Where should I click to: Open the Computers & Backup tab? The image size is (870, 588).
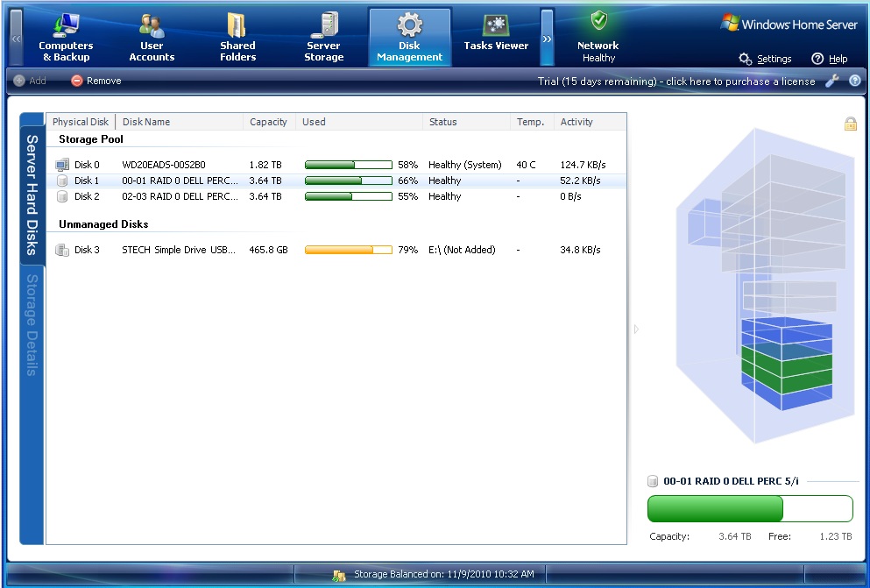click(x=66, y=38)
